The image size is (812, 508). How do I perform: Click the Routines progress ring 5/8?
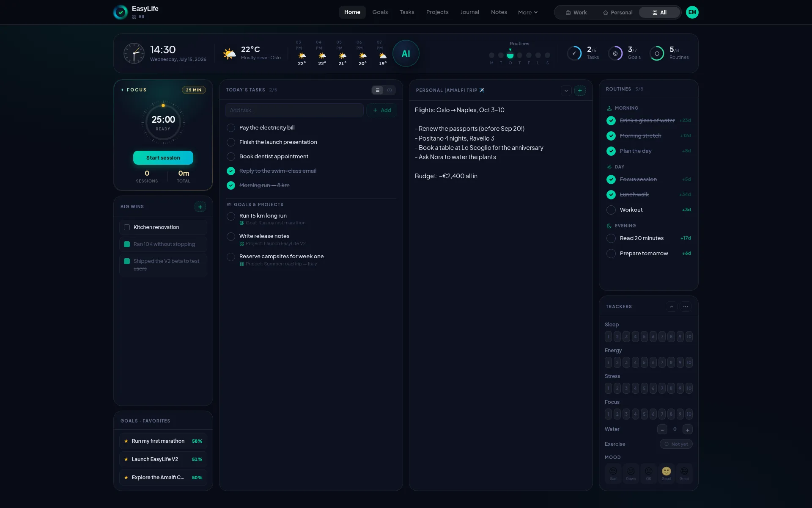tap(657, 53)
